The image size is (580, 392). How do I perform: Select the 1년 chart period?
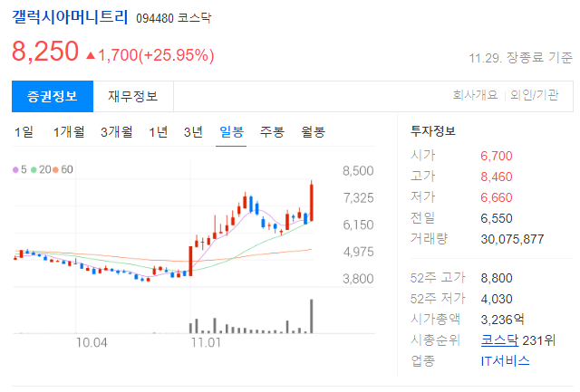pyautogui.click(x=159, y=132)
